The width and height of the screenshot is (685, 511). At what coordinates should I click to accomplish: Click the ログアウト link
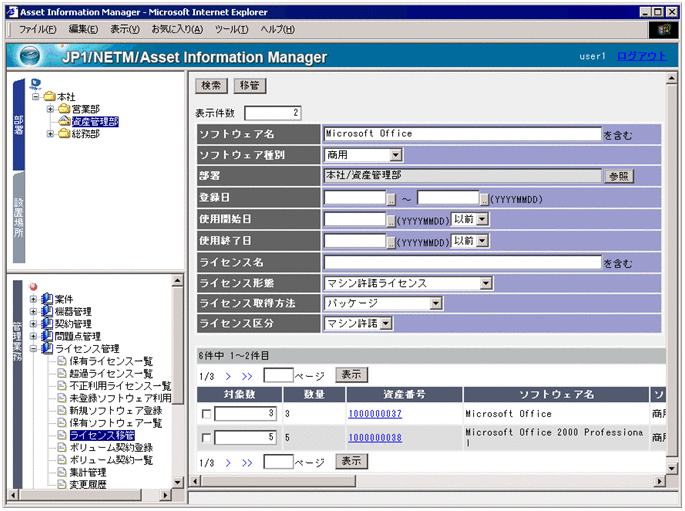point(642,56)
